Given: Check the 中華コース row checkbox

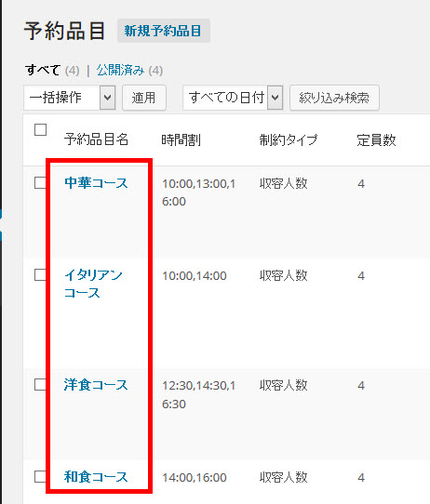Looking at the screenshot, I should point(41,183).
